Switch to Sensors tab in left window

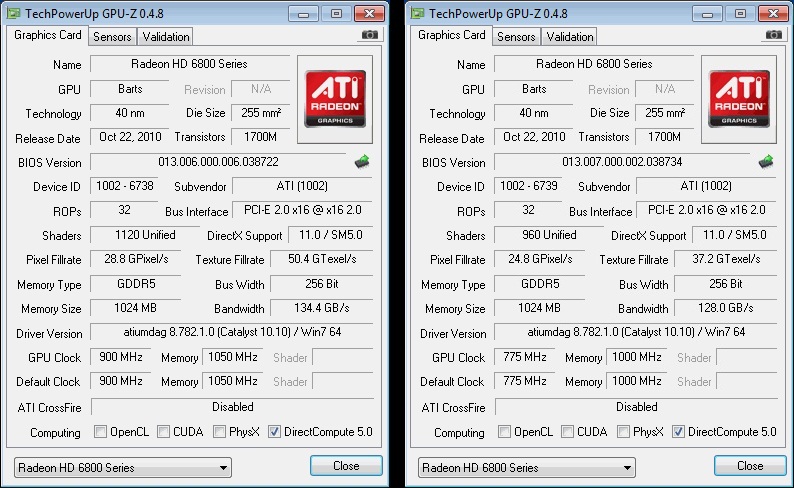pyautogui.click(x=112, y=37)
